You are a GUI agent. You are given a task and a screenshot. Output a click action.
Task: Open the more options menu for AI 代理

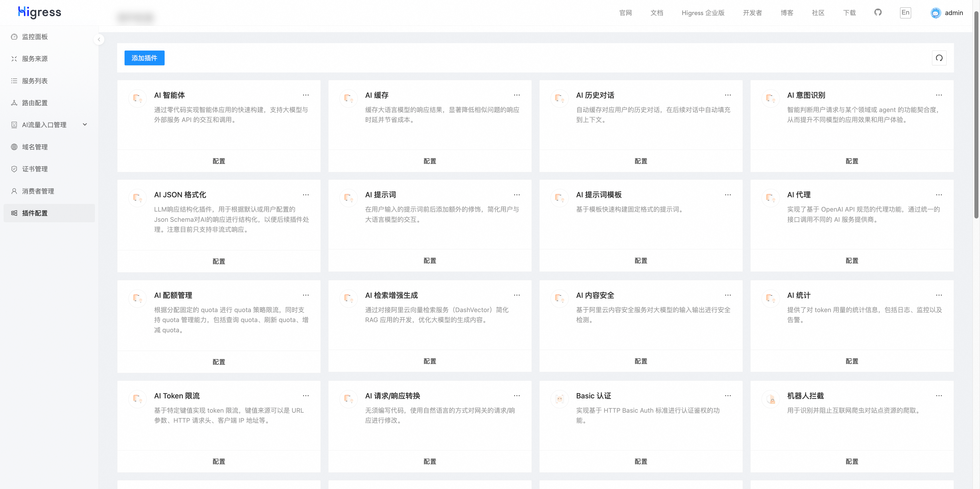[939, 195]
